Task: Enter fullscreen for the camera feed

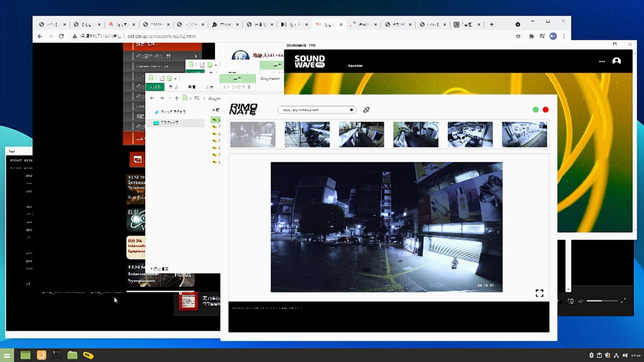Action: pyautogui.click(x=539, y=293)
